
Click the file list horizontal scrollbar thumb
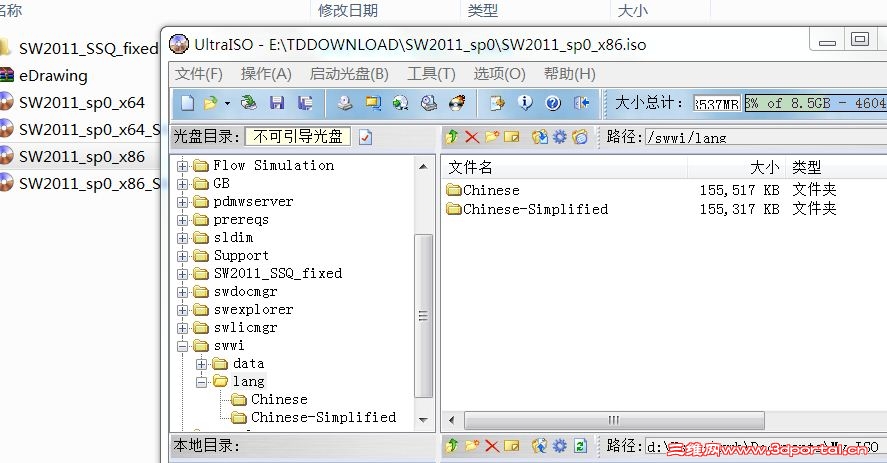[614, 421]
